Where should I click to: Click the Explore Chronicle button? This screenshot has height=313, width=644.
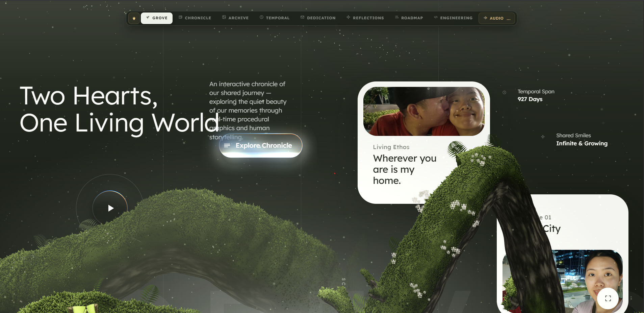point(261,145)
